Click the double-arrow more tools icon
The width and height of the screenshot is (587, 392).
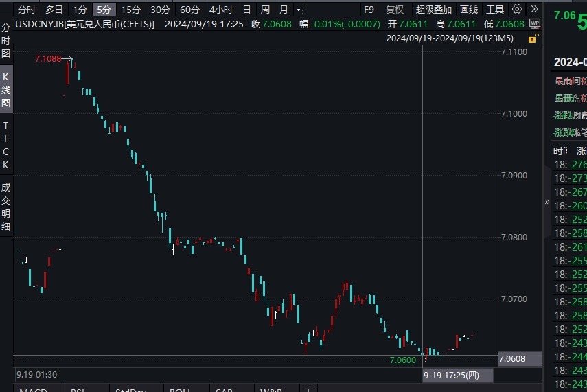coord(534,10)
